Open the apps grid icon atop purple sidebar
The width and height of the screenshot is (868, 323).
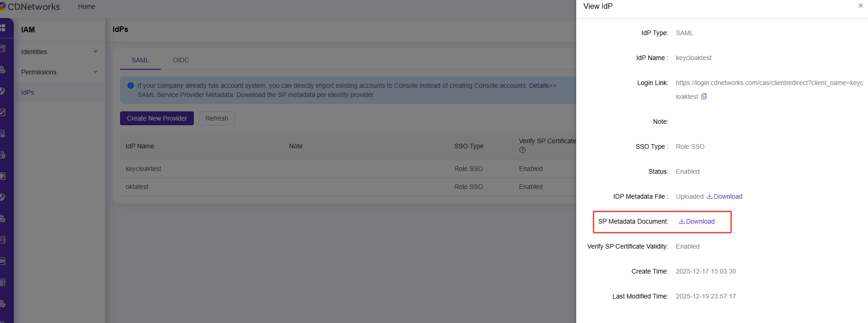tap(3, 28)
